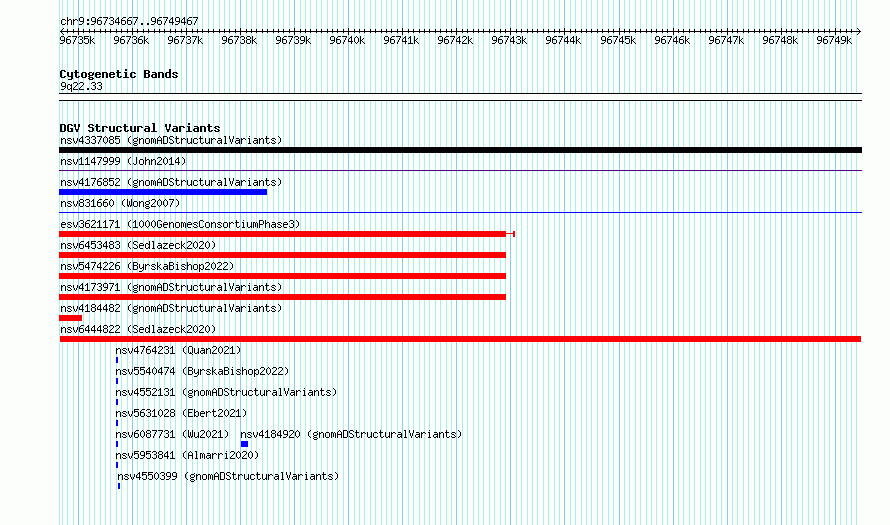
Task: Click the 96749k ruler tick label
Action: coord(834,40)
